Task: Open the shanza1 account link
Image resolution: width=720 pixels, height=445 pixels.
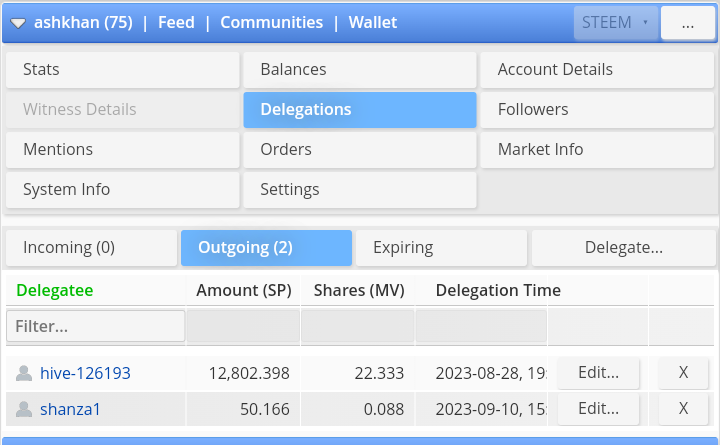Action: [70, 409]
